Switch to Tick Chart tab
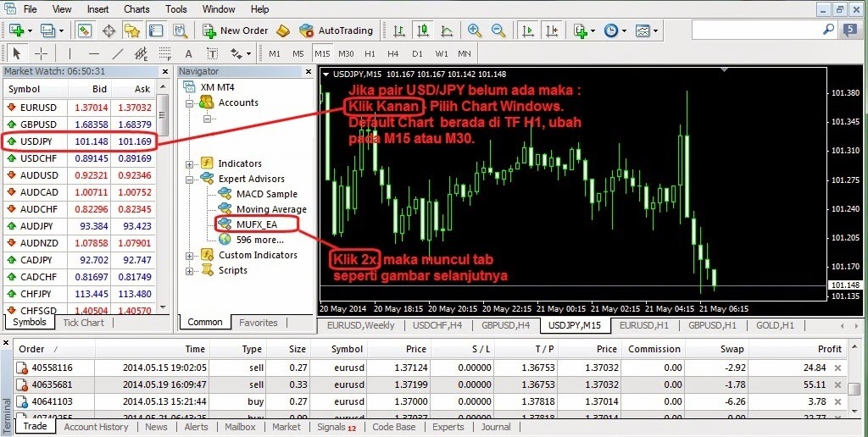This screenshot has height=437, width=868. coord(84,323)
